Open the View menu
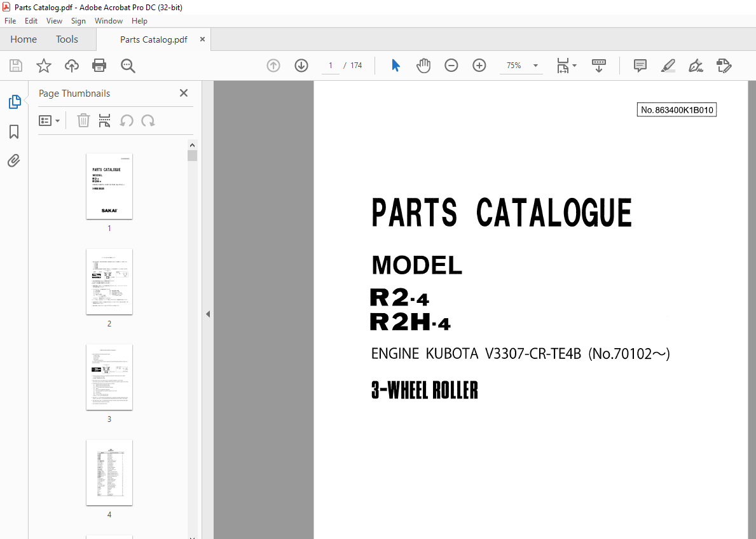756x539 pixels. [54, 21]
